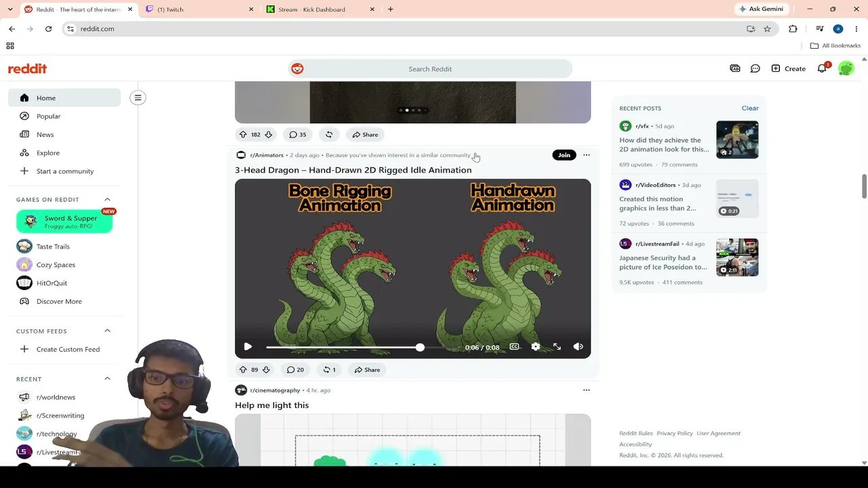Image resolution: width=868 pixels, height=488 pixels.
Task: Launch the Sword & Supper game
Action: click(64, 222)
